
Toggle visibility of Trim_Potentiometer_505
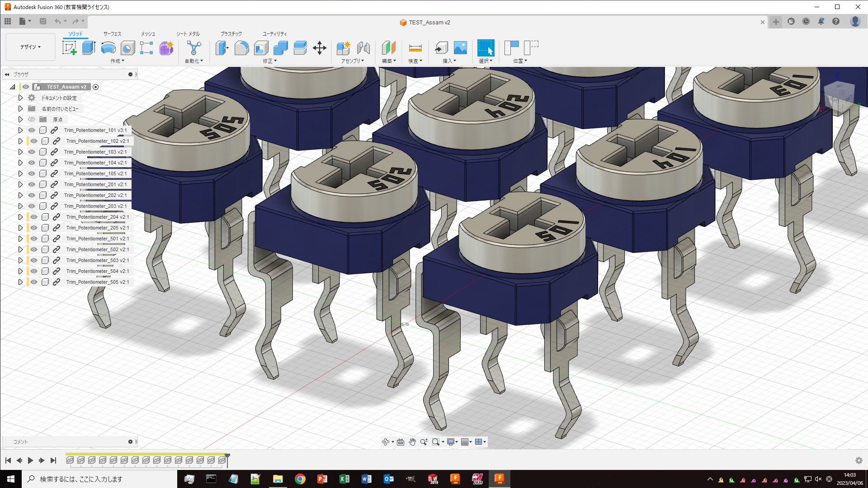(34, 282)
